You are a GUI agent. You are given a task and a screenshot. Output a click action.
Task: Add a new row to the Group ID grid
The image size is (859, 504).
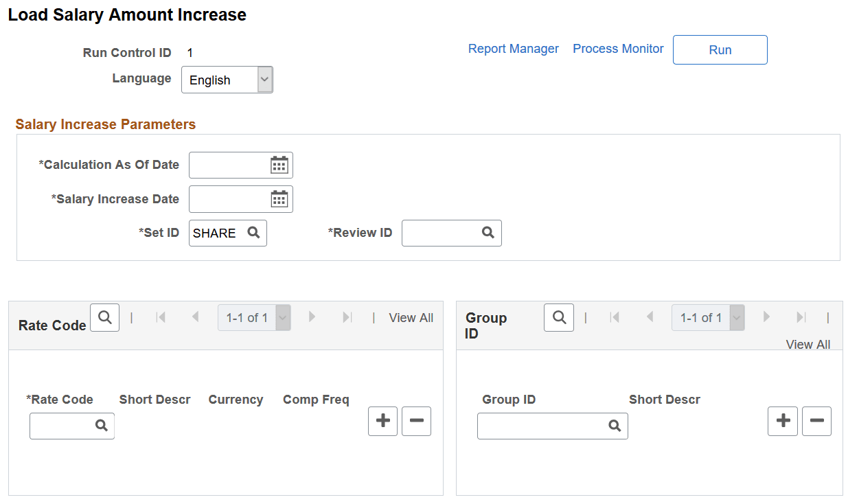point(782,421)
